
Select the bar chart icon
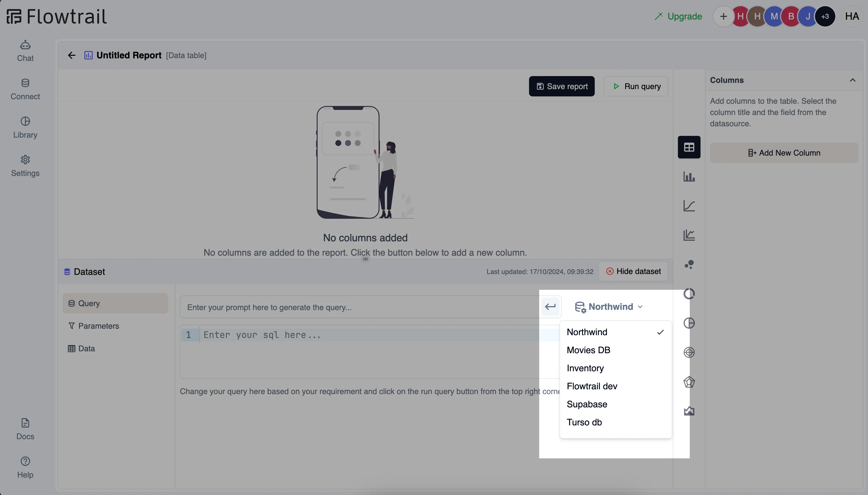(x=689, y=176)
